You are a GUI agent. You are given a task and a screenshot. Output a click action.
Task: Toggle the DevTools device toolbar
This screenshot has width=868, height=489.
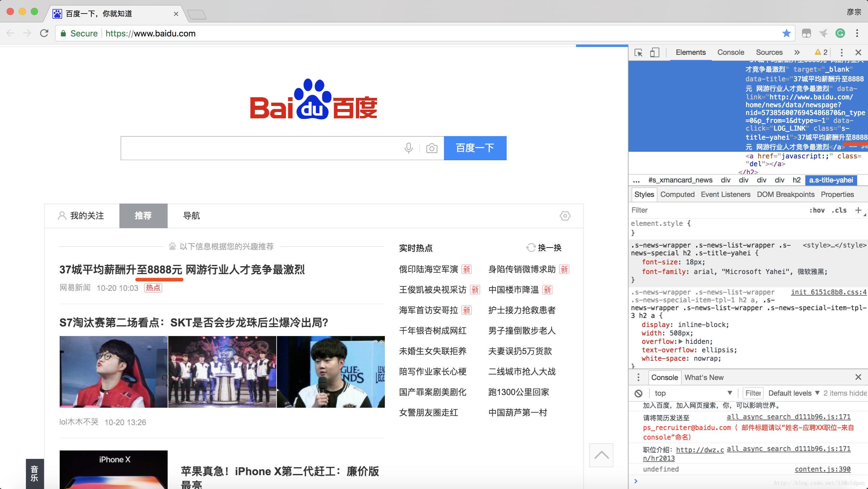(654, 52)
